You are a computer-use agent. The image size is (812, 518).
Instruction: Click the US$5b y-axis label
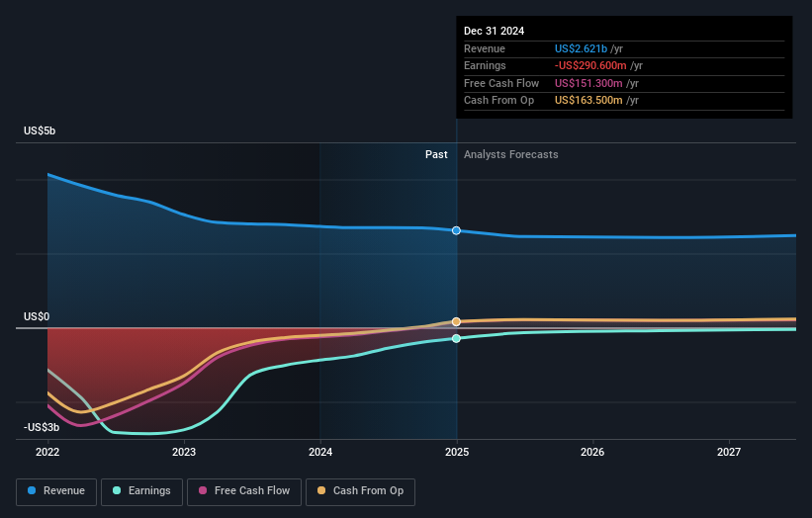(40, 130)
